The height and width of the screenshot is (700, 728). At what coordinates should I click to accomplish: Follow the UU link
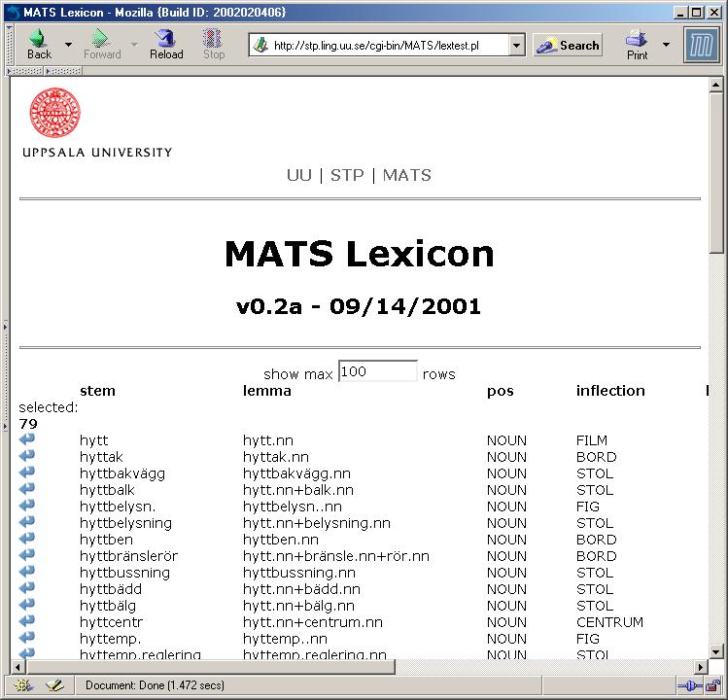[299, 175]
